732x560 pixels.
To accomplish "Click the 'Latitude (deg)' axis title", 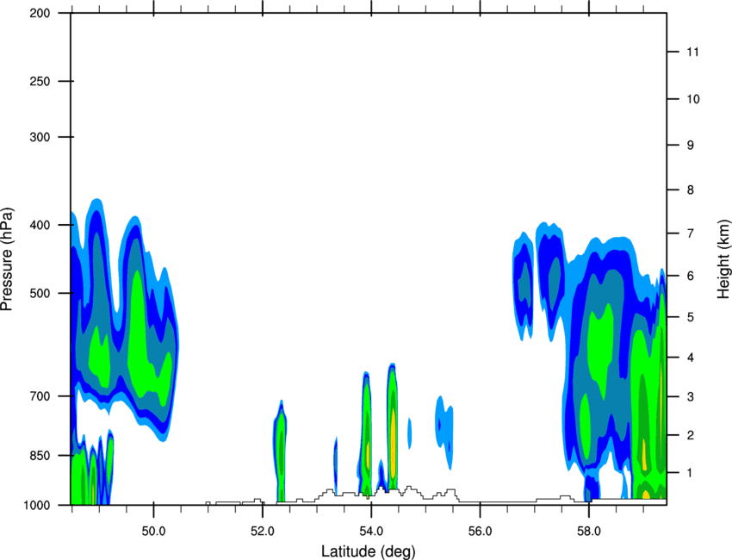I will coord(368,551).
